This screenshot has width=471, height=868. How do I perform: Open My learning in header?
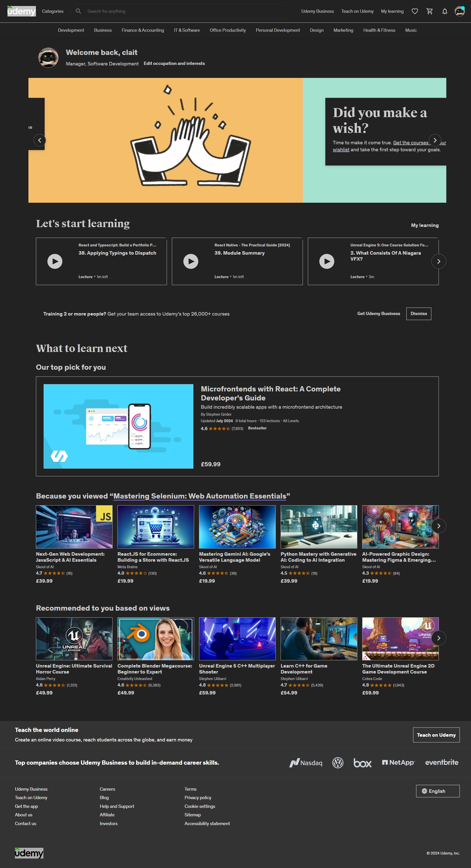tap(392, 11)
